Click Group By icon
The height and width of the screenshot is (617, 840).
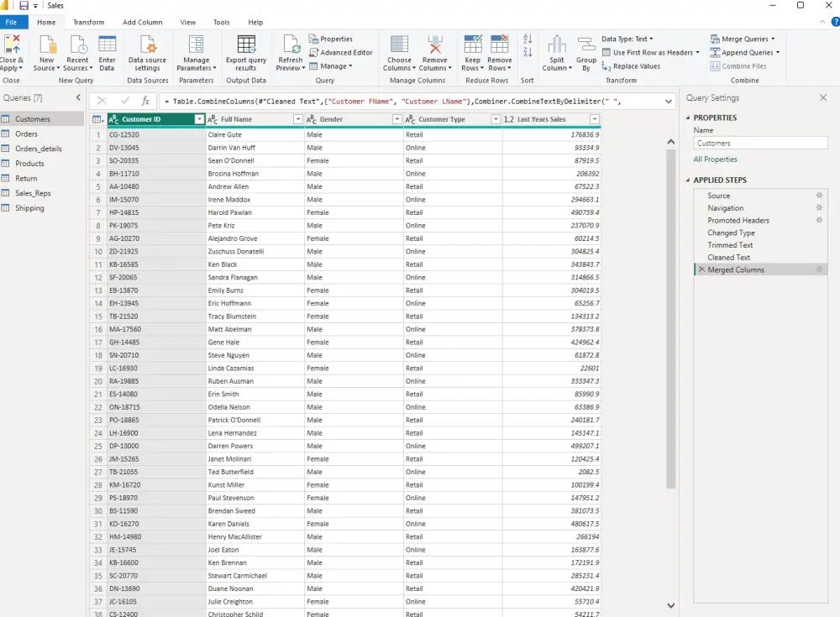(586, 44)
